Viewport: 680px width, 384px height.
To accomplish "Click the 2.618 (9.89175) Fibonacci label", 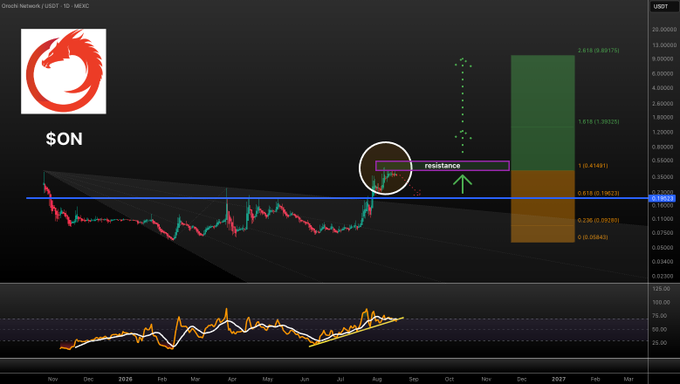I will (598, 51).
